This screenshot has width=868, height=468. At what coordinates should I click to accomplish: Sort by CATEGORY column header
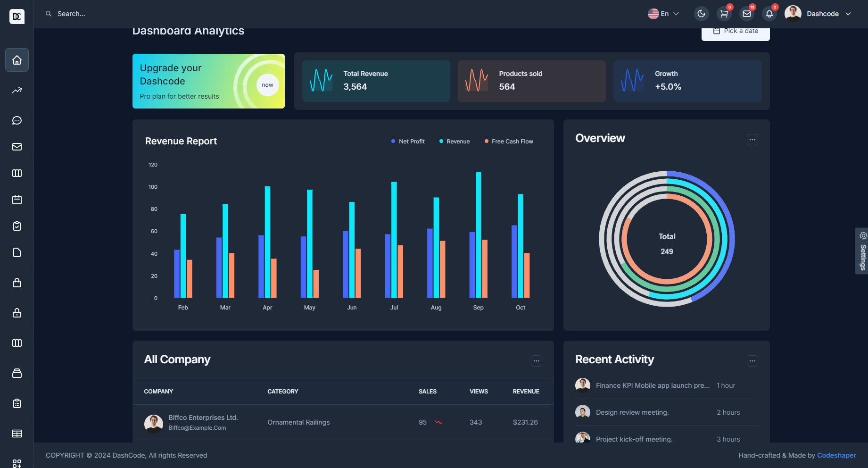283,392
